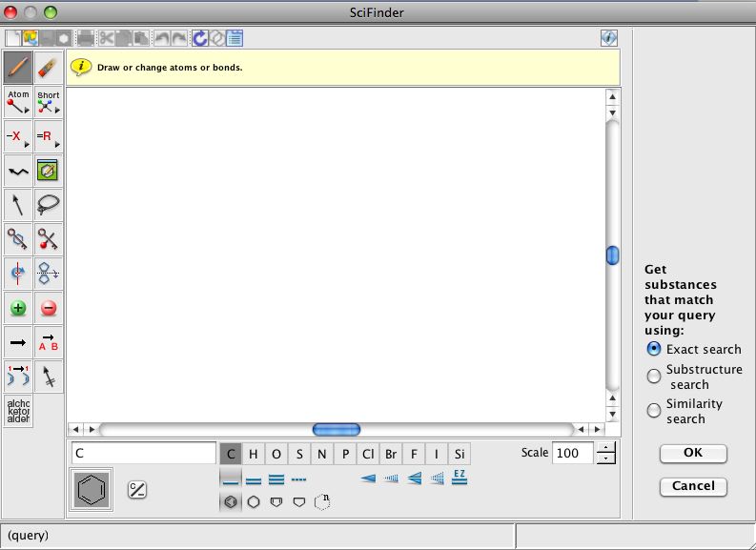The image size is (756, 550).
Task: Choose the phosphorus P element button
Action: click(x=345, y=454)
